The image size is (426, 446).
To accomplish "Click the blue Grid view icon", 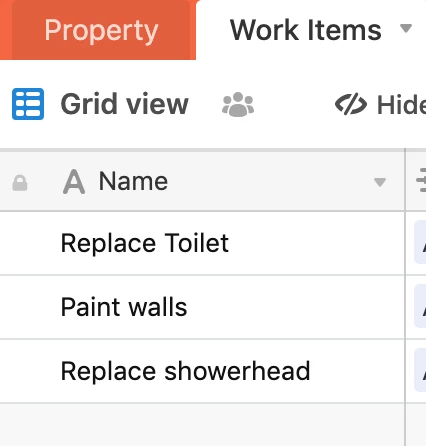I will 28,104.
